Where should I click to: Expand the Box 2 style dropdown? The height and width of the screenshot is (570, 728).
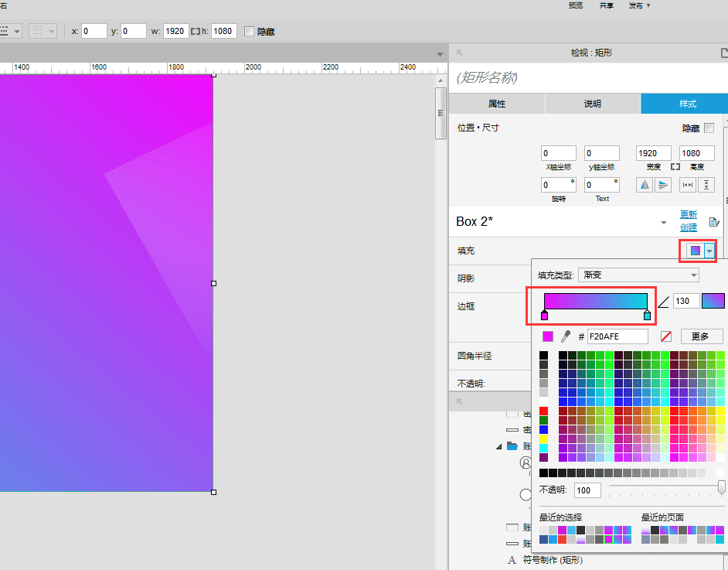coord(664,223)
